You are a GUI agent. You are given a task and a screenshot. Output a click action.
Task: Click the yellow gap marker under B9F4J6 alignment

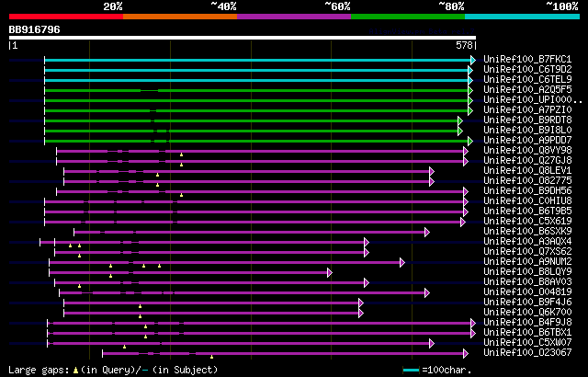coord(140,306)
